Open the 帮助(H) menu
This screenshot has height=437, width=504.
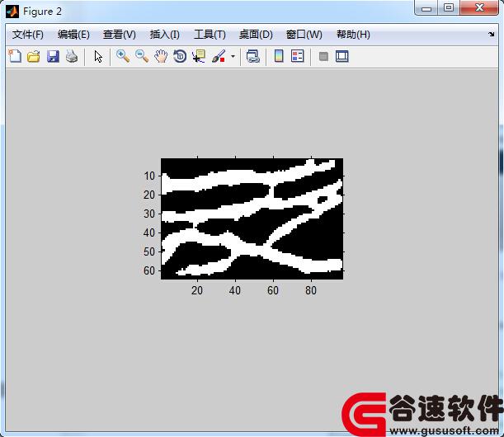(353, 35)
